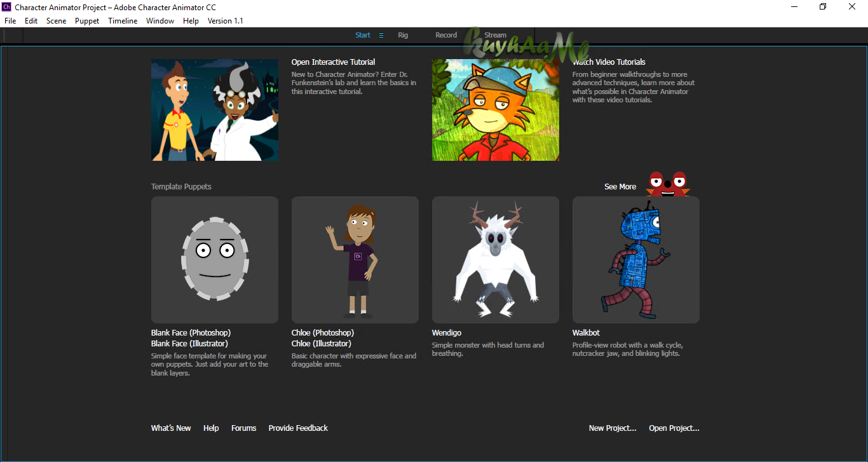The image size is (868, 462).
Task: Minimize the Character Animator window
Action: [795, 7]
